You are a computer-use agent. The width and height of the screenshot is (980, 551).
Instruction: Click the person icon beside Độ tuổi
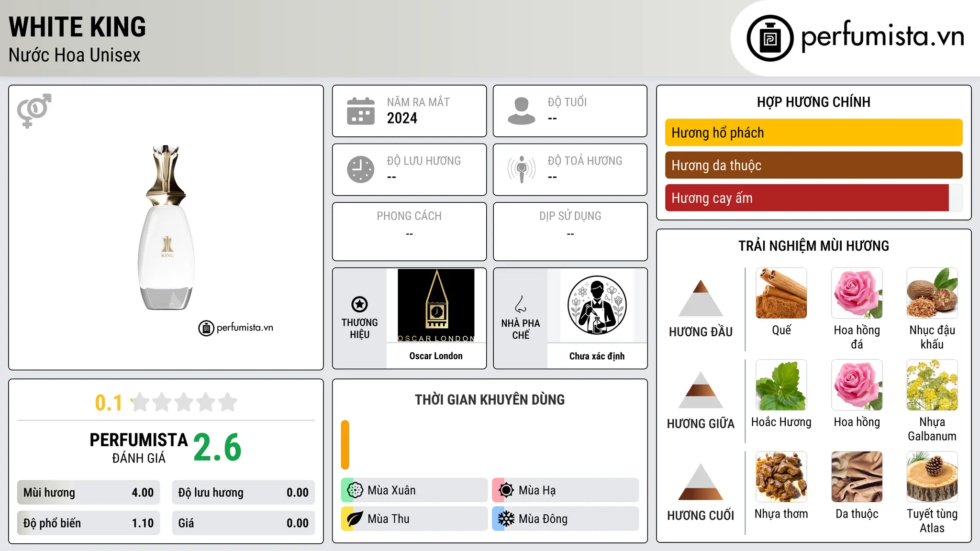click(x=521, y=111)
